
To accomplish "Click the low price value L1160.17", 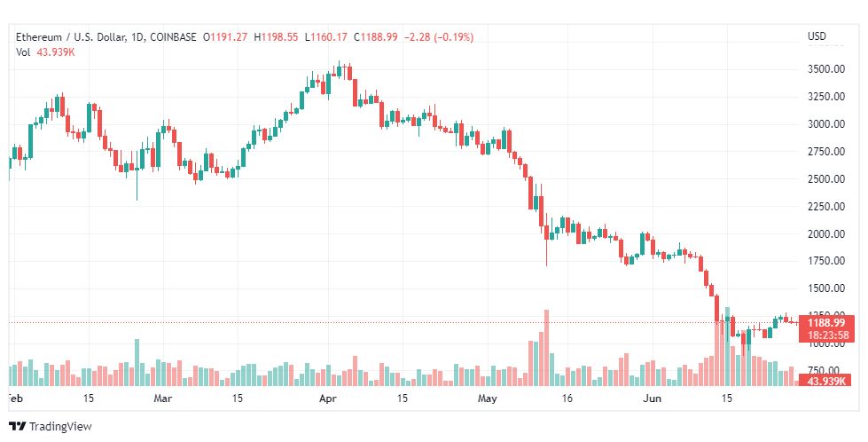I will pyautogui.click(x=327, y=37).
